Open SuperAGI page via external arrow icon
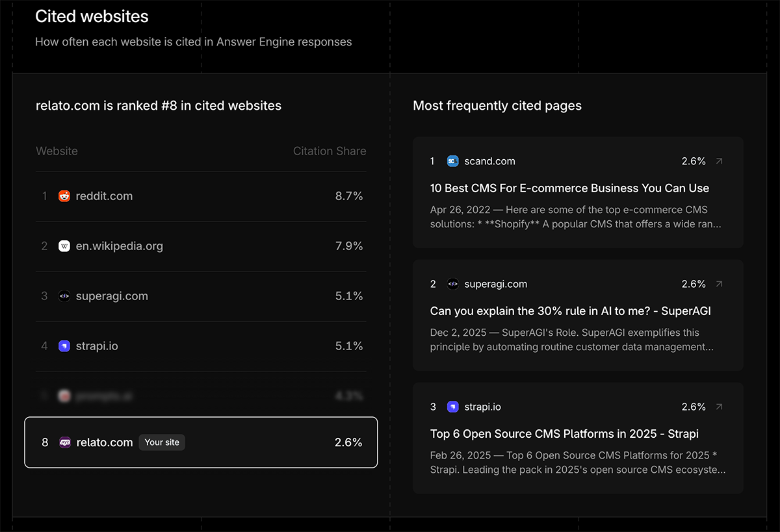 pos(719,284)
